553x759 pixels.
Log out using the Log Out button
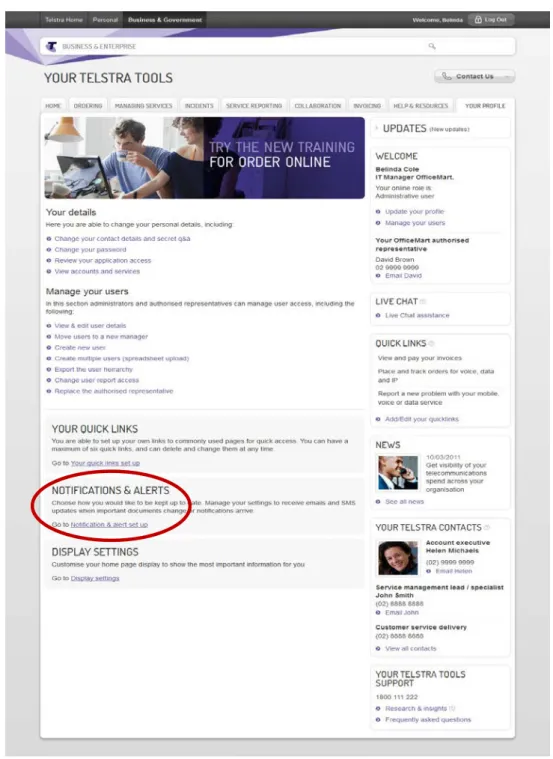pyautogui.click(x=491, y=20)
